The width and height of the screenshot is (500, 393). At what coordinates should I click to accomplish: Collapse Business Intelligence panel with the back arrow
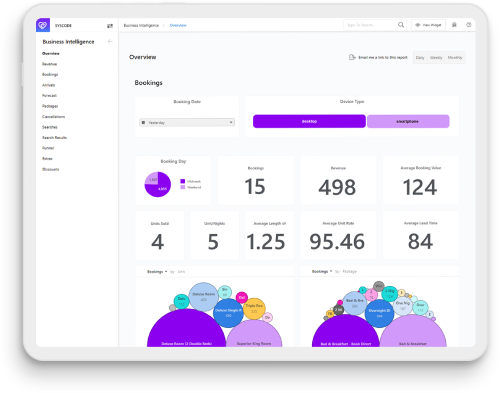[x=110, y=41]
